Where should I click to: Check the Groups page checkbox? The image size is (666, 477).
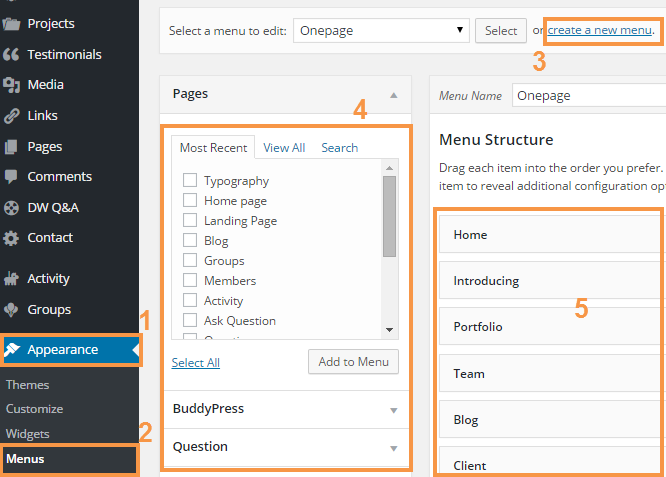[x=190, y=260]
